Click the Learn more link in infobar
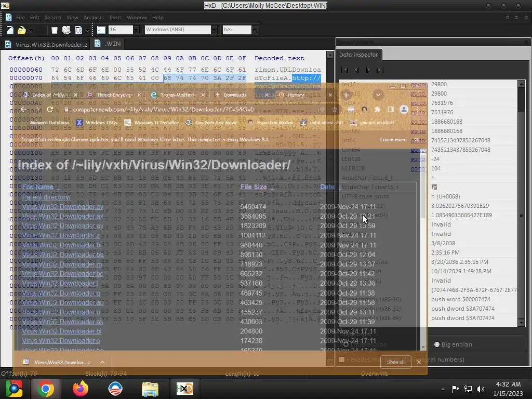 click(393, 139)
